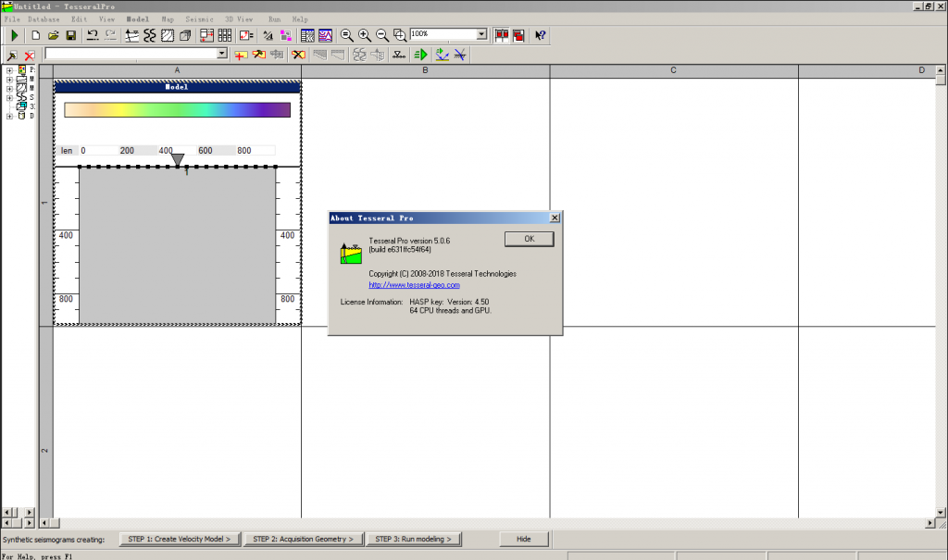
Task: Open the 100% zoom level dropdown
Action: coord(481,34)
